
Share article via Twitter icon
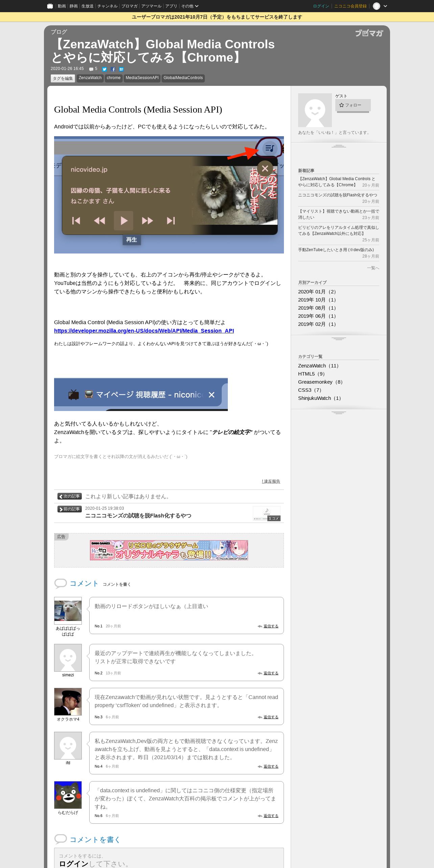click(104, 69)
